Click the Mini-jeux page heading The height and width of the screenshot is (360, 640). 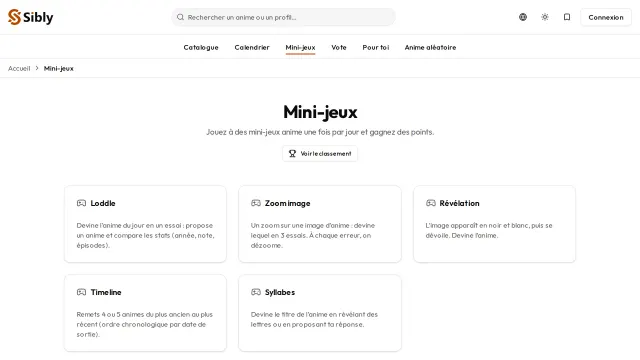320,112
